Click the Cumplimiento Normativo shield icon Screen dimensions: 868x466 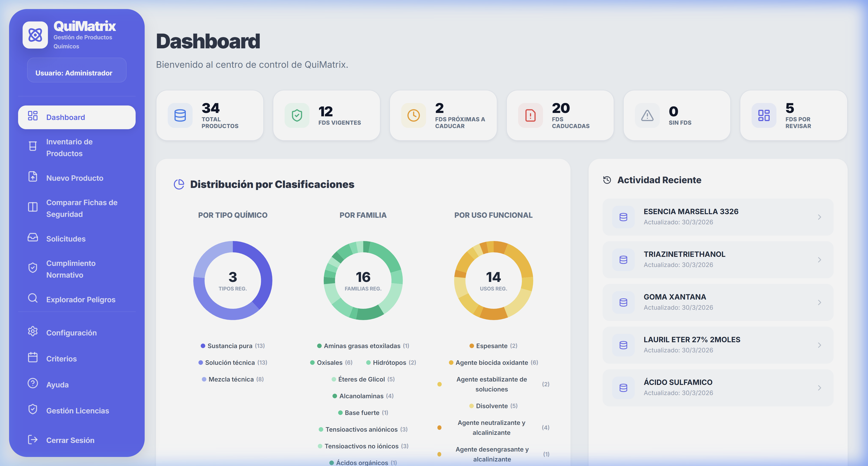click(32, 268)
